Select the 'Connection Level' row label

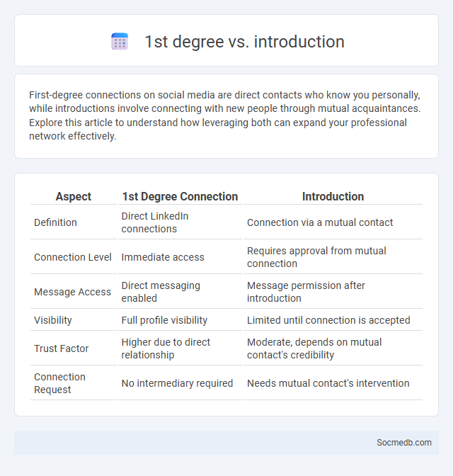point(73,257)
